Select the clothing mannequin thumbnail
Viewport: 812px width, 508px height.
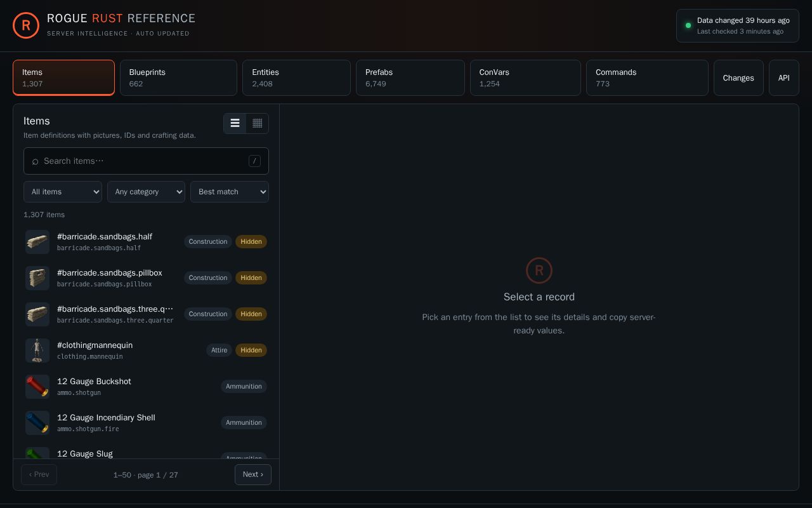(37, 351)
